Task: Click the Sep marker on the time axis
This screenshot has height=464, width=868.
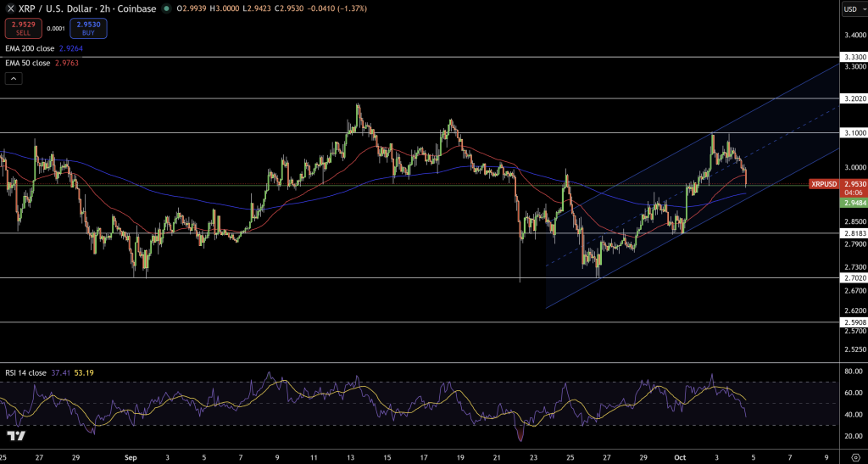Action: [x=130, y=456]
